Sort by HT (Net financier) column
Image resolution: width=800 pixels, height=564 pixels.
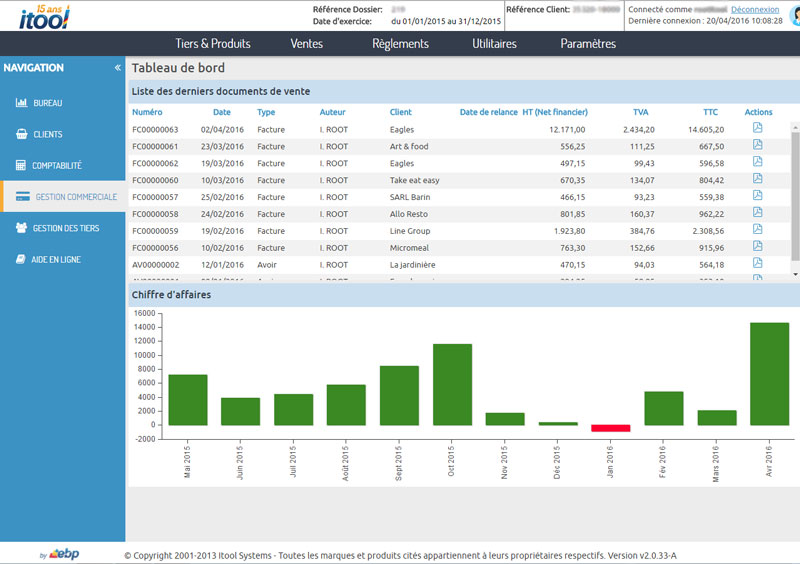555,112
